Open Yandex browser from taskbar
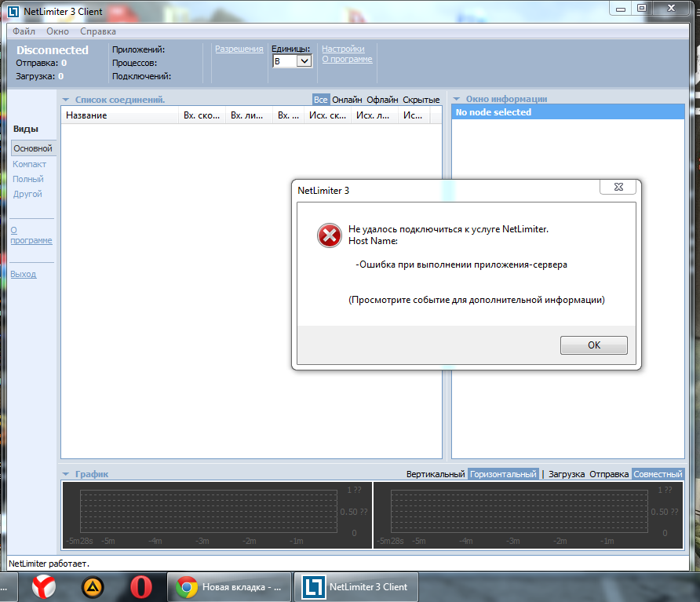This screenshot has height=602, width=700. pyautogui.click(x=44, y=587)
